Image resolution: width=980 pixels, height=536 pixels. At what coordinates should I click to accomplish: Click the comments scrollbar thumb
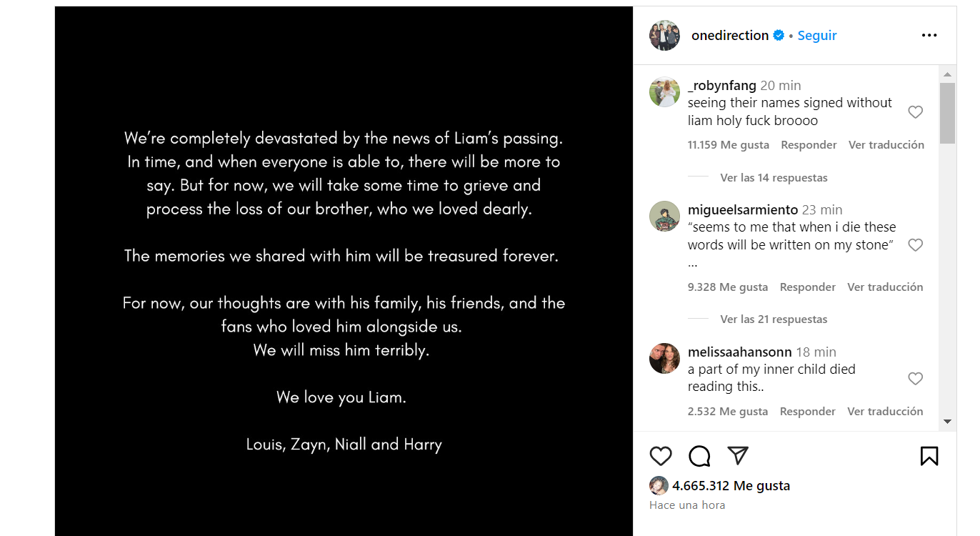(x=947, y=113)
